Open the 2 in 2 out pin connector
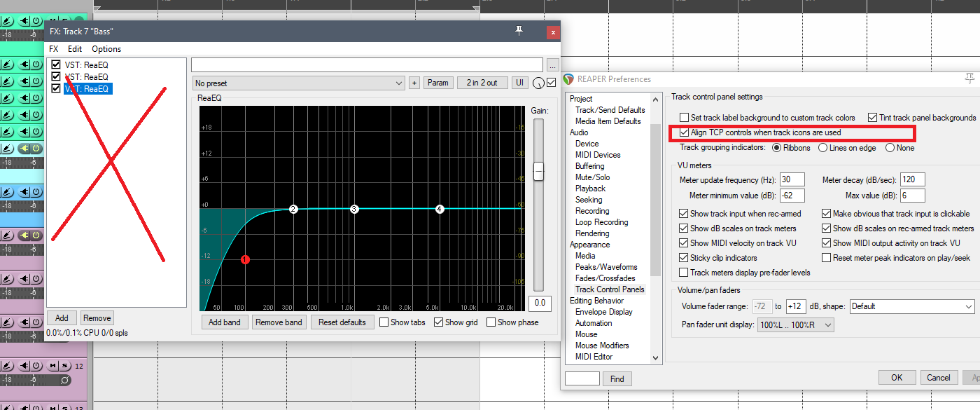 point(482,83)
